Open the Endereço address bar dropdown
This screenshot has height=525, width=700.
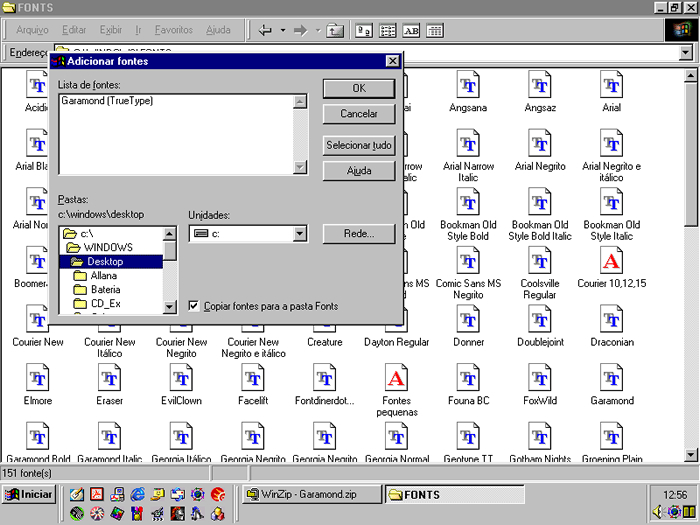686,53
